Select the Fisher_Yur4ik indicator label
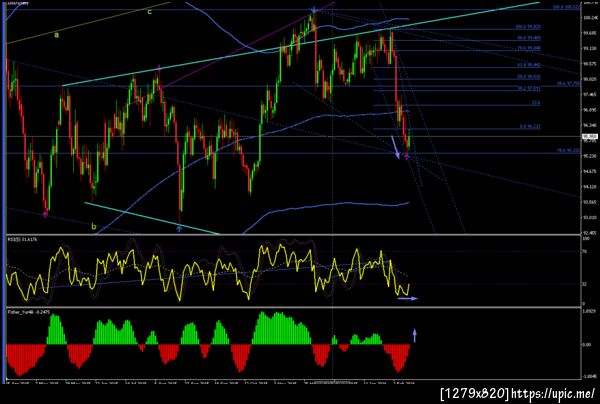 tap(28, 312)
